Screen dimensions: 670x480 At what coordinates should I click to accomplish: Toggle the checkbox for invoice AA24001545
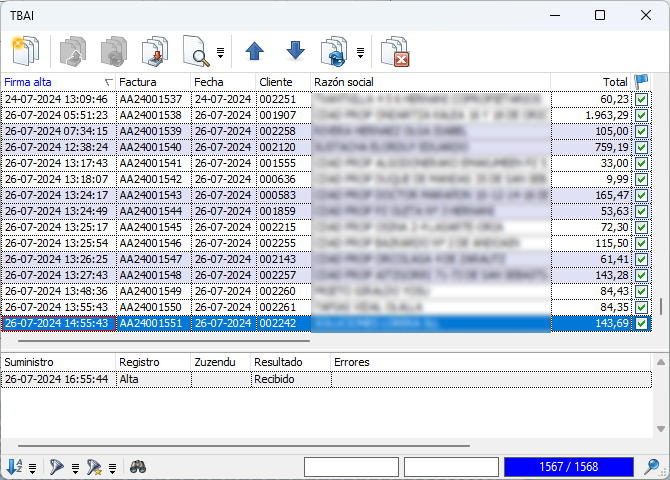[x=641, y=227]
